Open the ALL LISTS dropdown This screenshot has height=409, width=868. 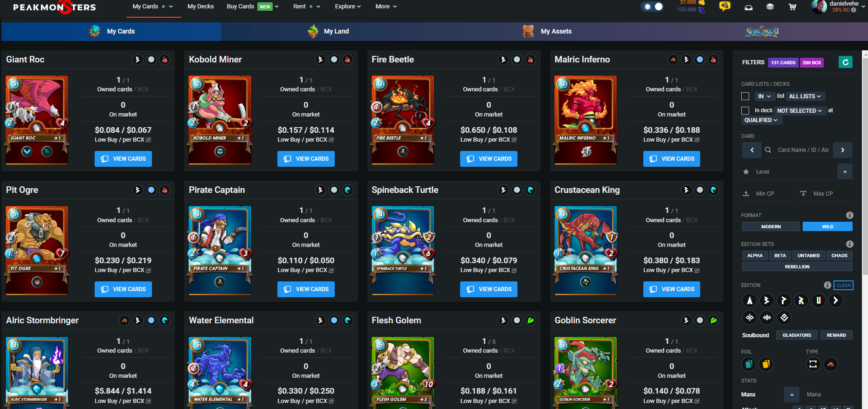point(805,96)
